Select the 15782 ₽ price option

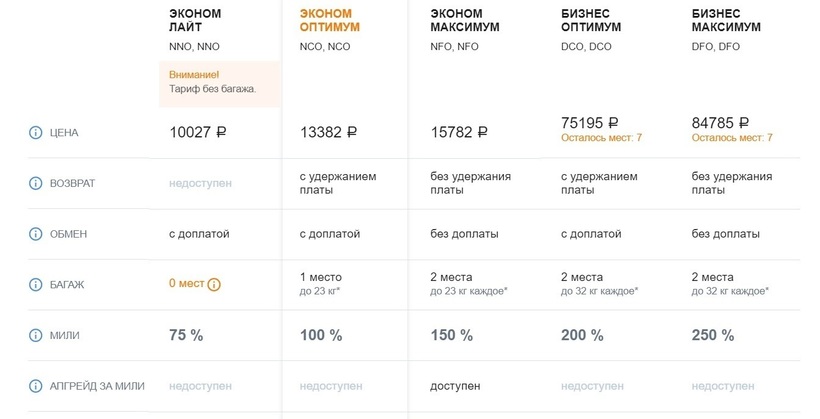tap(459, 132)
